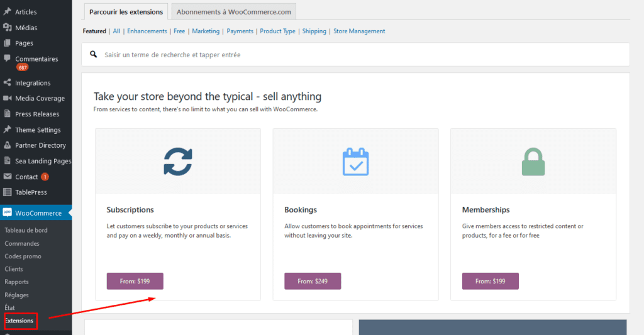Viewport: 644px width, 335px height.
Task: Click the Theme Settings pin icon
Action: (x=7, y=129)
